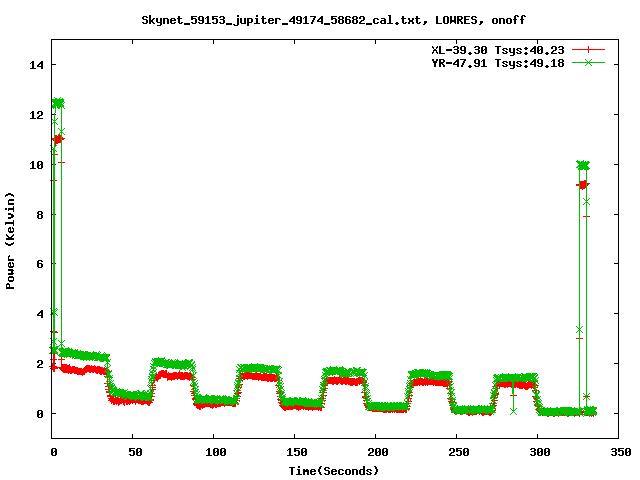Screen dimensions: 640x480
Task: Click the x-axis tick label 350
Action: click(x=620, y=452)
